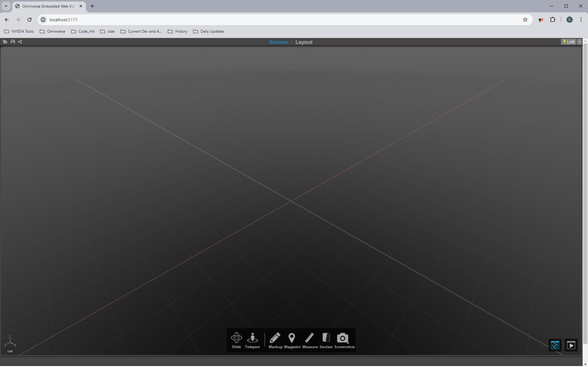Choose the Markup pencil tool
This screenshot has height=367, width=588.
click(275, 340)
